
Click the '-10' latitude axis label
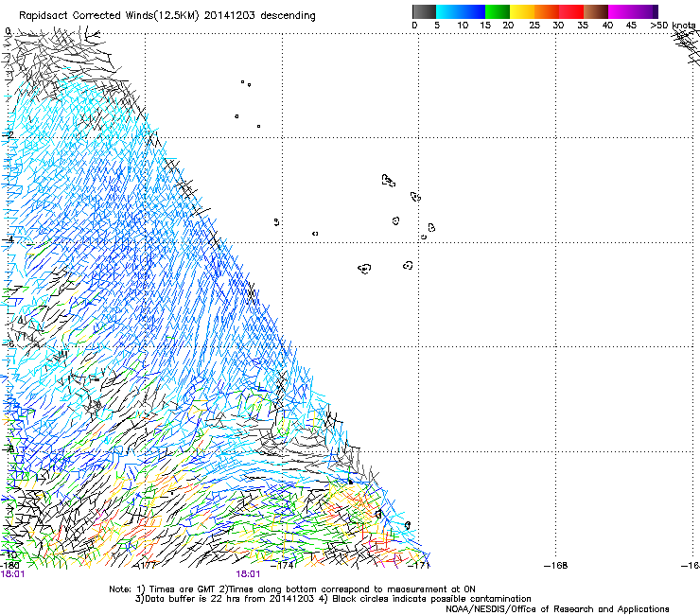tap(9, 554)
